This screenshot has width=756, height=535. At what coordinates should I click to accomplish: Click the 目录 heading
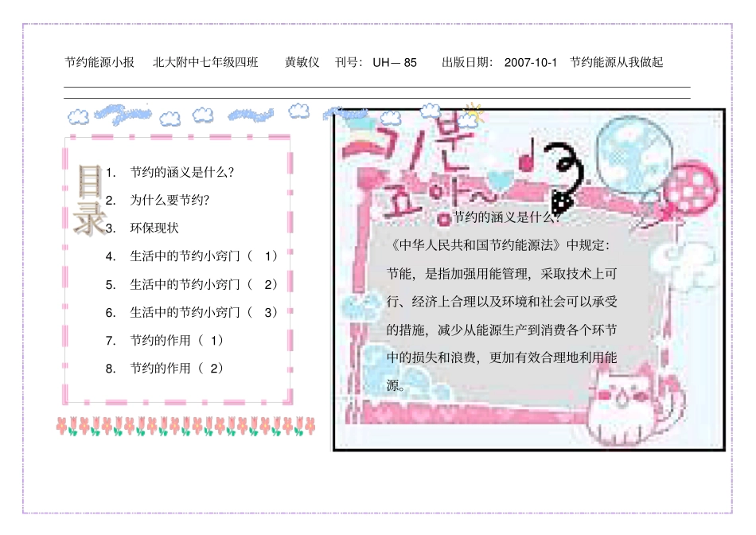pos(90,199)
